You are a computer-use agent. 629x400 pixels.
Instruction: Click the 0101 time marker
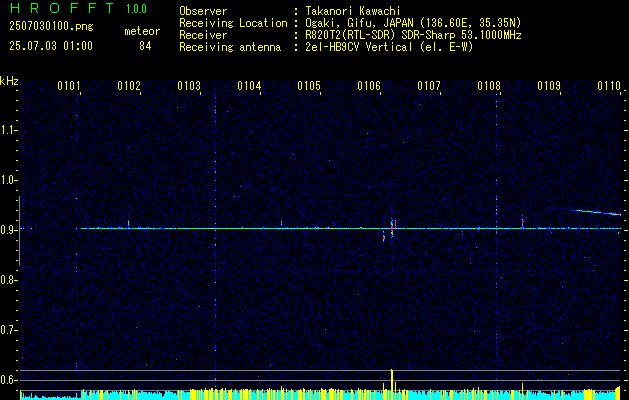69,85
